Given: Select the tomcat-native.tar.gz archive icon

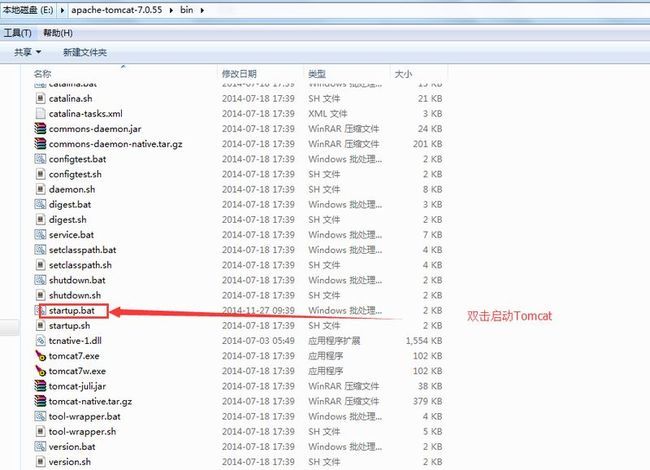Looking at the screenshot, I should coord(40,401).
